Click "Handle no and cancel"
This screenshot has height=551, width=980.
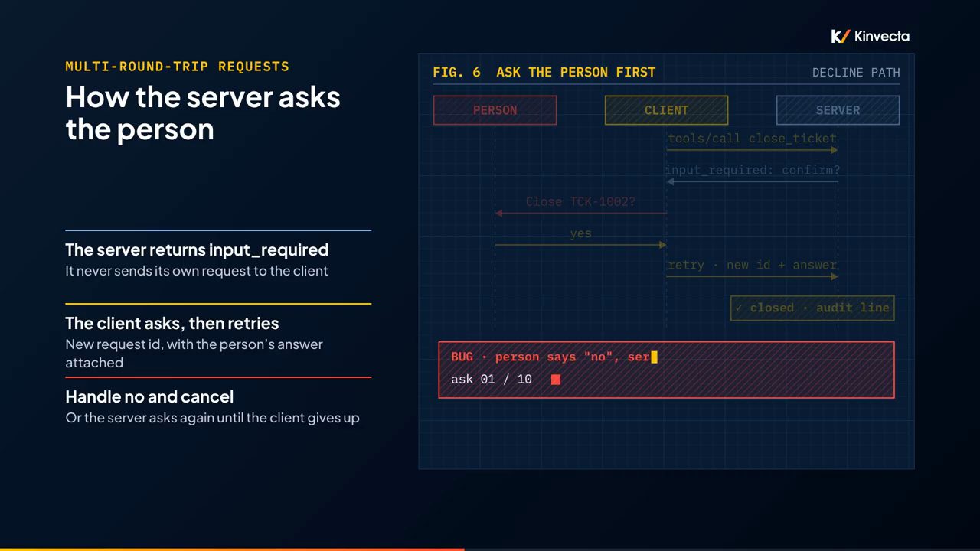click(149, 396)
